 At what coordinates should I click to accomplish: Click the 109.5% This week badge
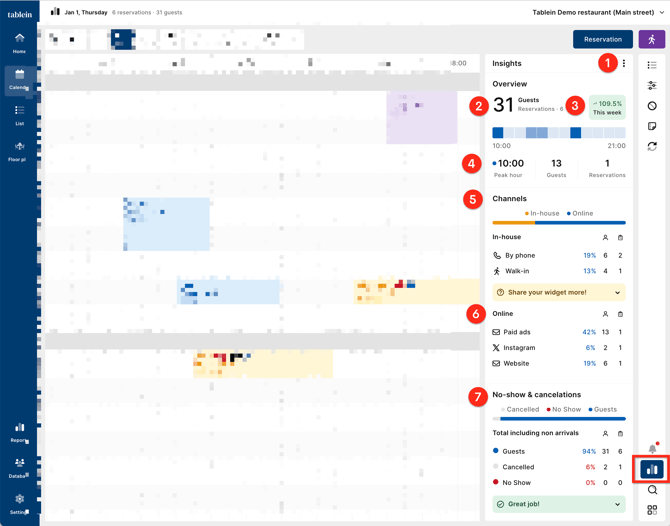tap(606, 107)
